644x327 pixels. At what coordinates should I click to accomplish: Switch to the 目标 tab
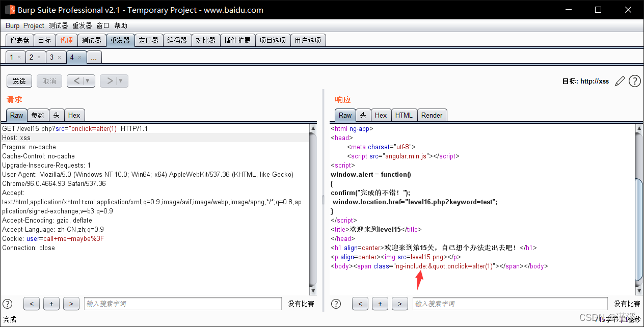[44, 40]
